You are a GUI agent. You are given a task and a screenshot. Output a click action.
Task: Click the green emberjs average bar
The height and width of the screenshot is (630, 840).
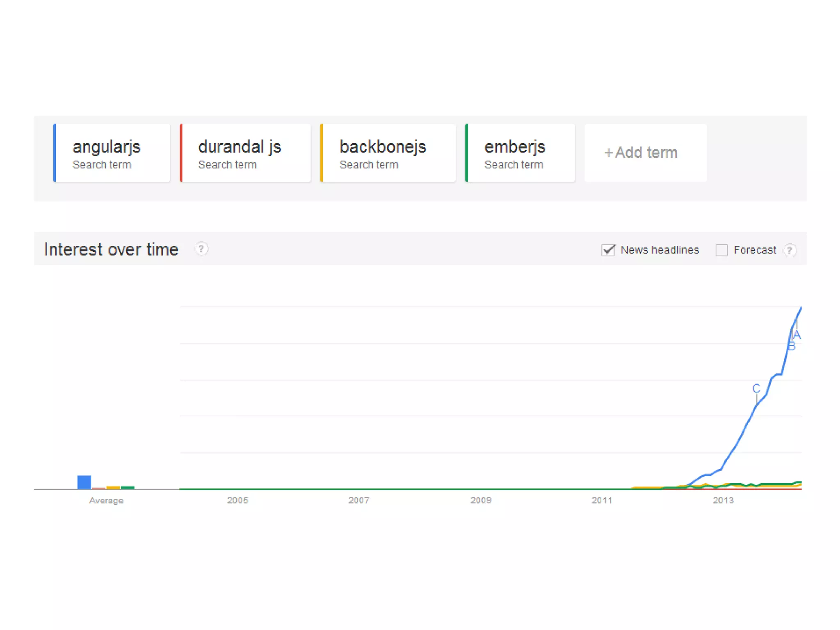[128, 487]
